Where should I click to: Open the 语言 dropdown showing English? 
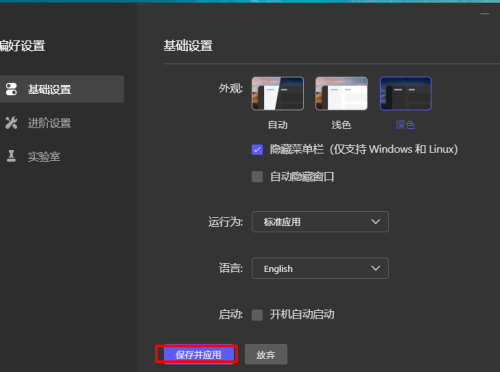pyautogui.click(x=320, y=268)
